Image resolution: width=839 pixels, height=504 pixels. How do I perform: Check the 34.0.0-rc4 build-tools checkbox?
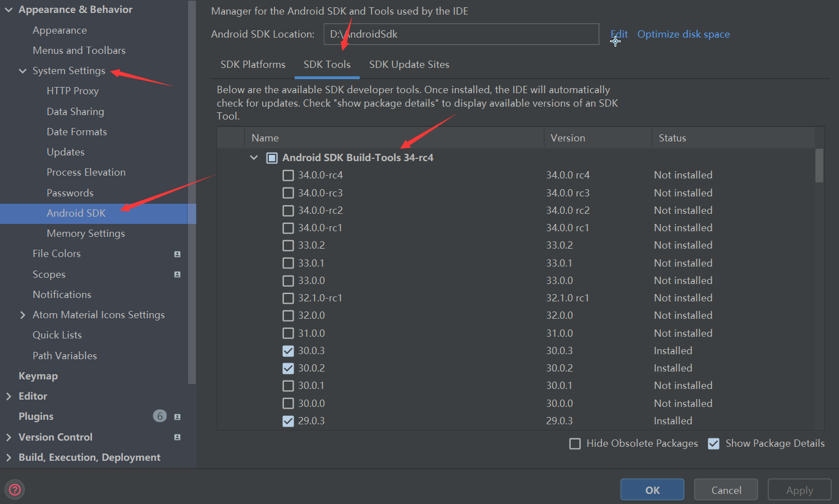(x=288, y=175)
